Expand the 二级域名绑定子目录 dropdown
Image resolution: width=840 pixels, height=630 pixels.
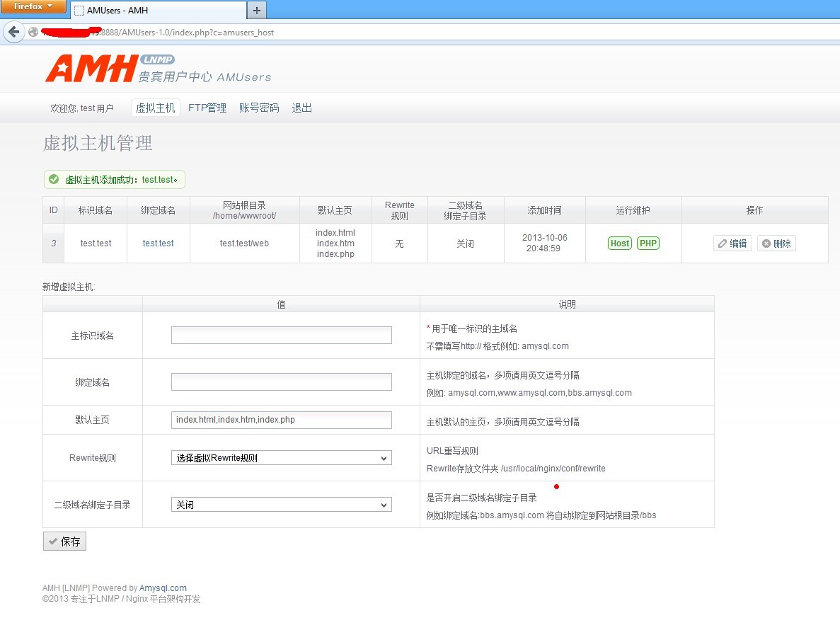[281, 505]
